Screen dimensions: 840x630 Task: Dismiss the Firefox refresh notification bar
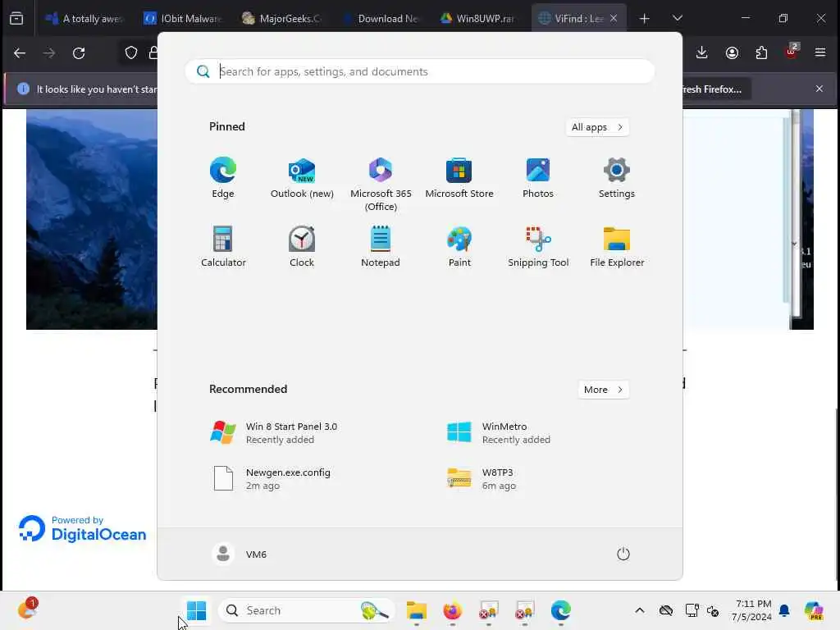pos(819,89)
